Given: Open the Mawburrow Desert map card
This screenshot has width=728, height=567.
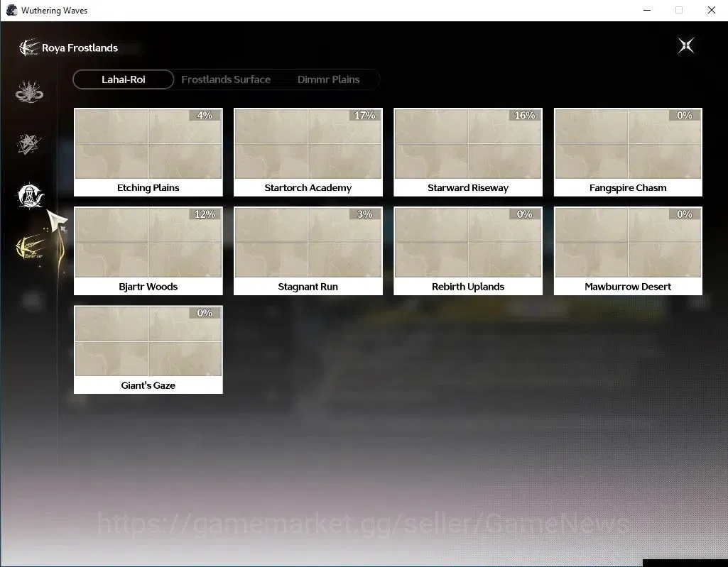Looking at the screenshot, I should [628, 251].
